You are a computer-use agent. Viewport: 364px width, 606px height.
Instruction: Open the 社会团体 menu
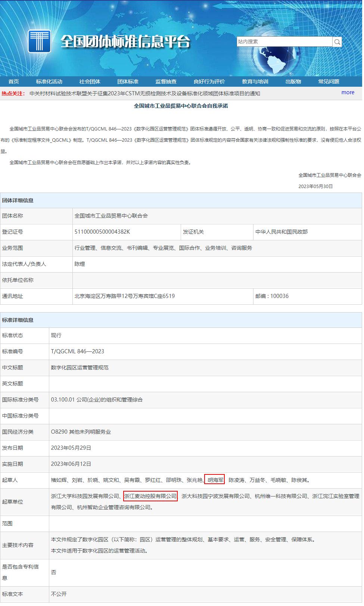click(x=90, y=81)
